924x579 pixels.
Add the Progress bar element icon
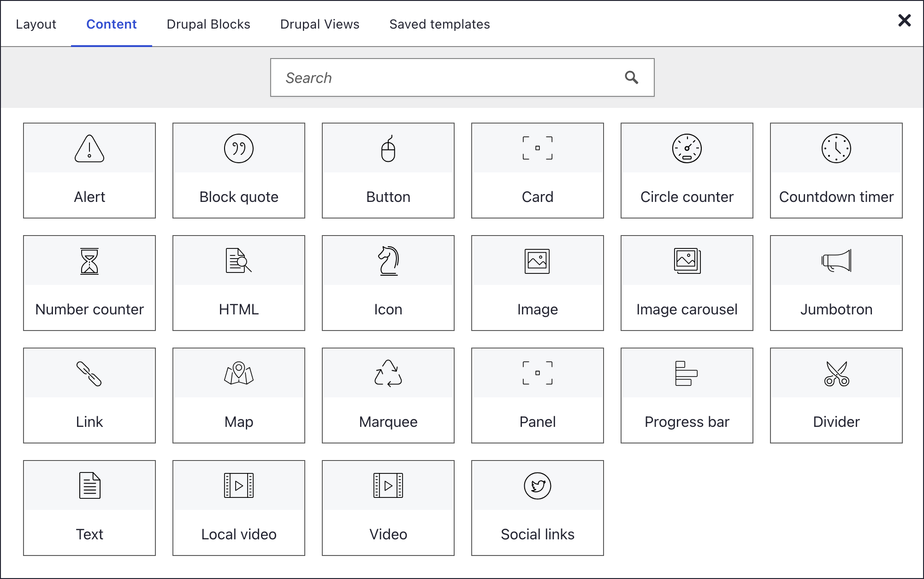point(687,373)
